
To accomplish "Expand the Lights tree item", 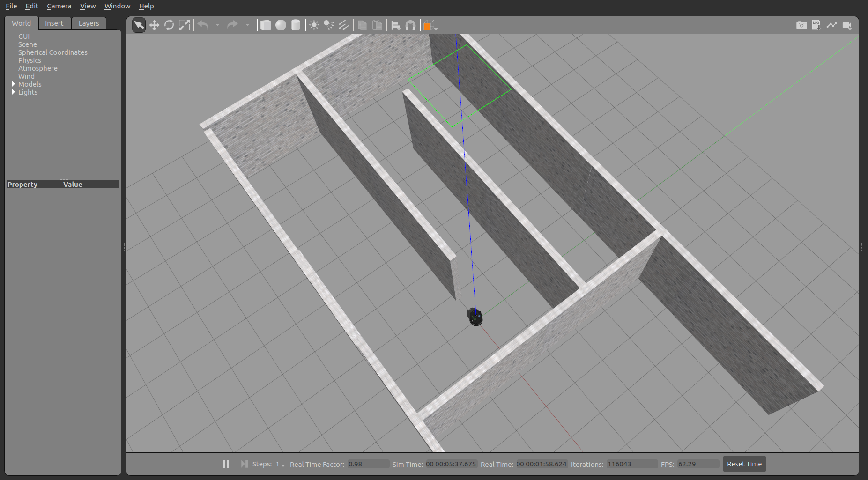I will click(14, 92).
